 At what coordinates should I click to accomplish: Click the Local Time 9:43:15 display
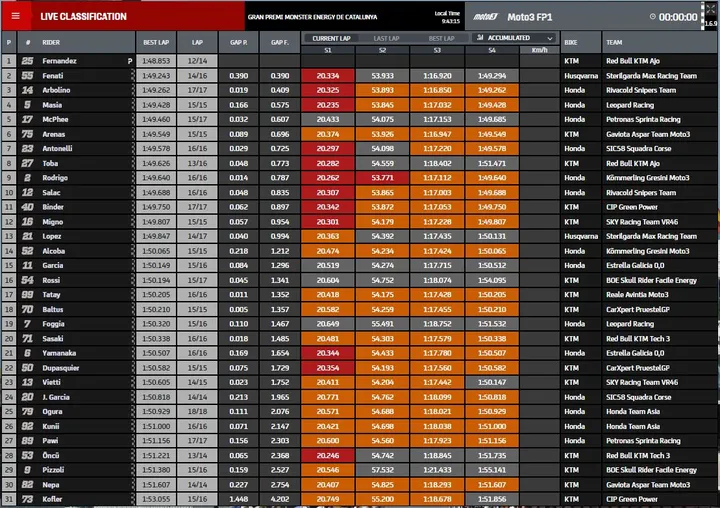point(448,17)
